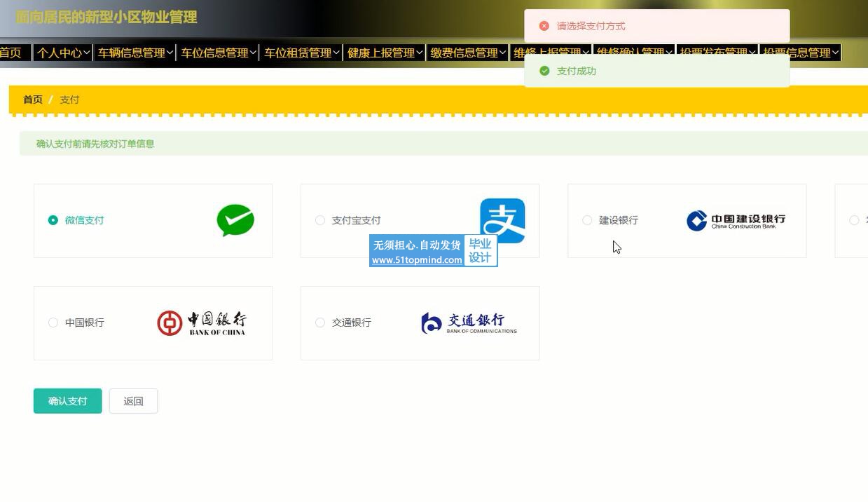Screen dimensions: 868x502
Task: Click the 支付 breadcrumb item
Action: (69, 100)
